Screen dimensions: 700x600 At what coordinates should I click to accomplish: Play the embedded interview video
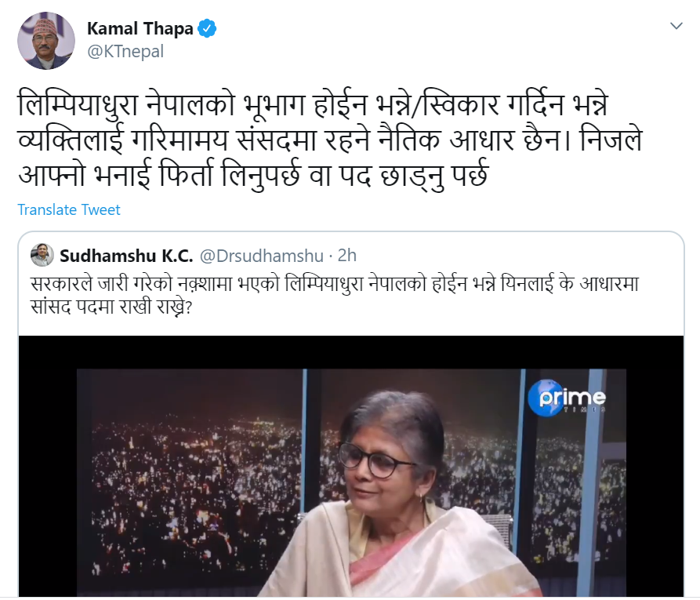click(351, 467)
